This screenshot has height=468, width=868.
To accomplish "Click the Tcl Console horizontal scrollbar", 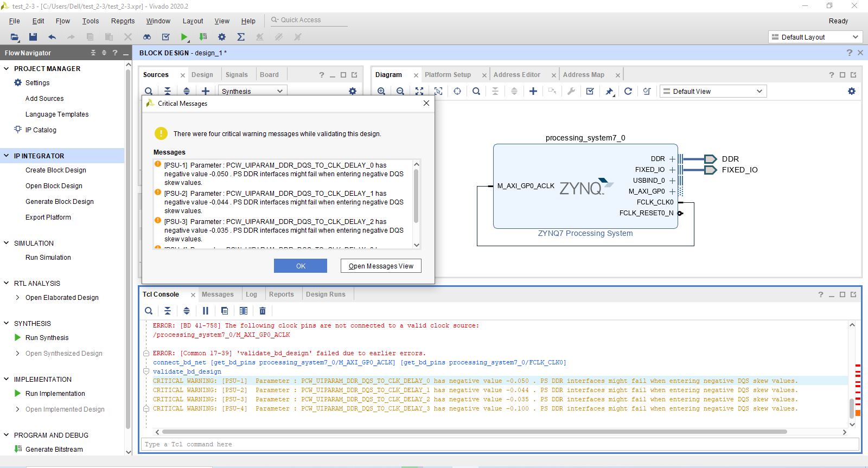I will coord(475,432).
